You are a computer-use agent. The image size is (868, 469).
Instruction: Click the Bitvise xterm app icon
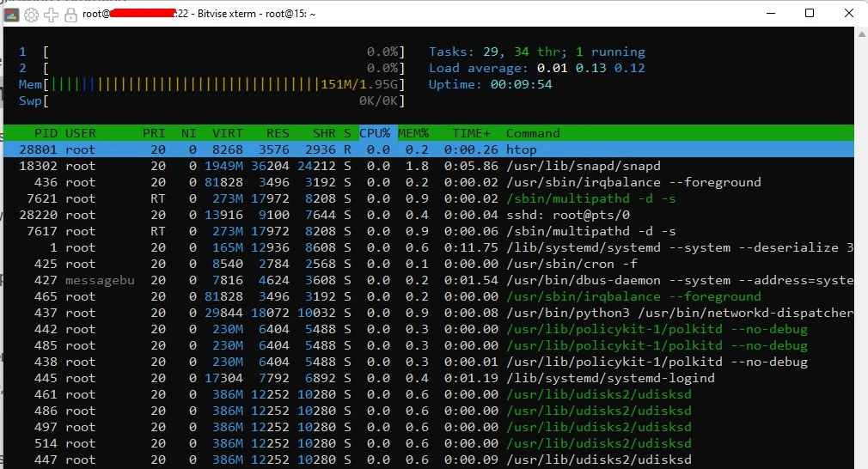click(12, 15)
